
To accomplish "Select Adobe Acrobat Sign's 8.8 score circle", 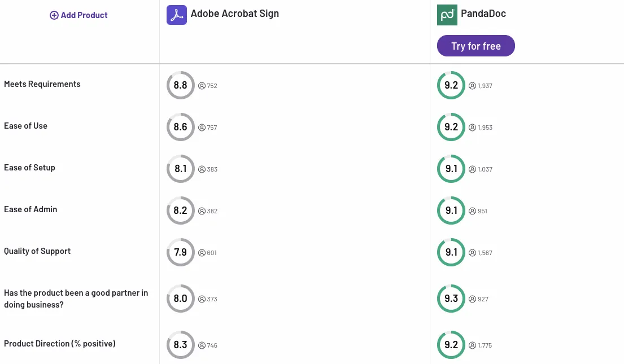I will [x=180, y=85].
